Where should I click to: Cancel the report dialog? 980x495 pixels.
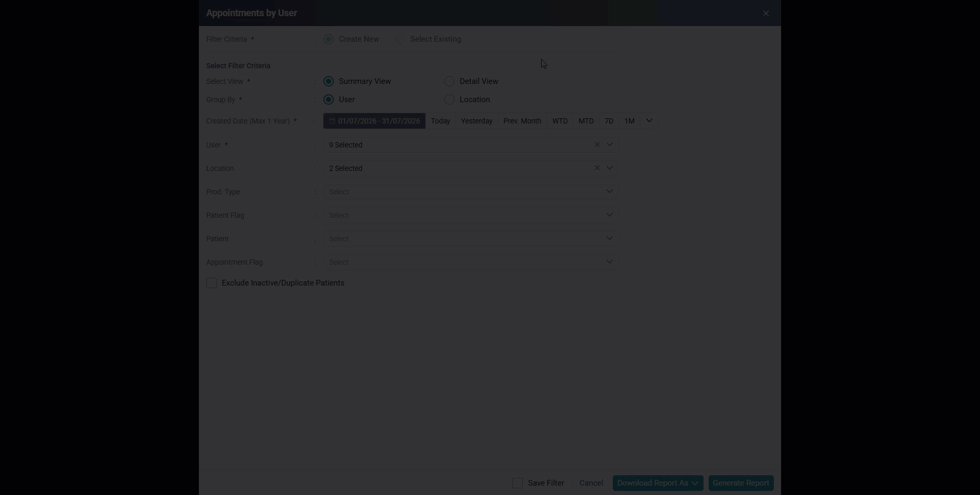[x=591, y=483]
